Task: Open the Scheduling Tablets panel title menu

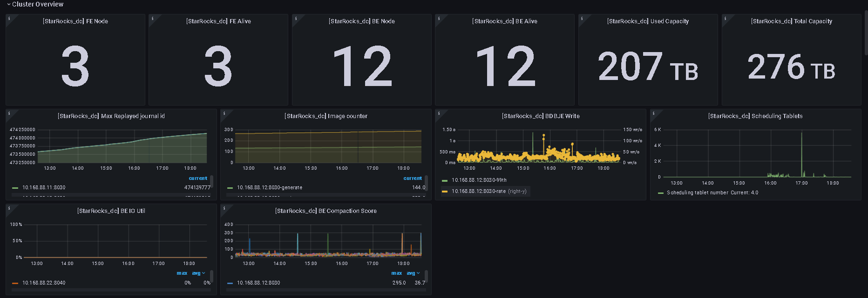Action: (x=755, y=116)
